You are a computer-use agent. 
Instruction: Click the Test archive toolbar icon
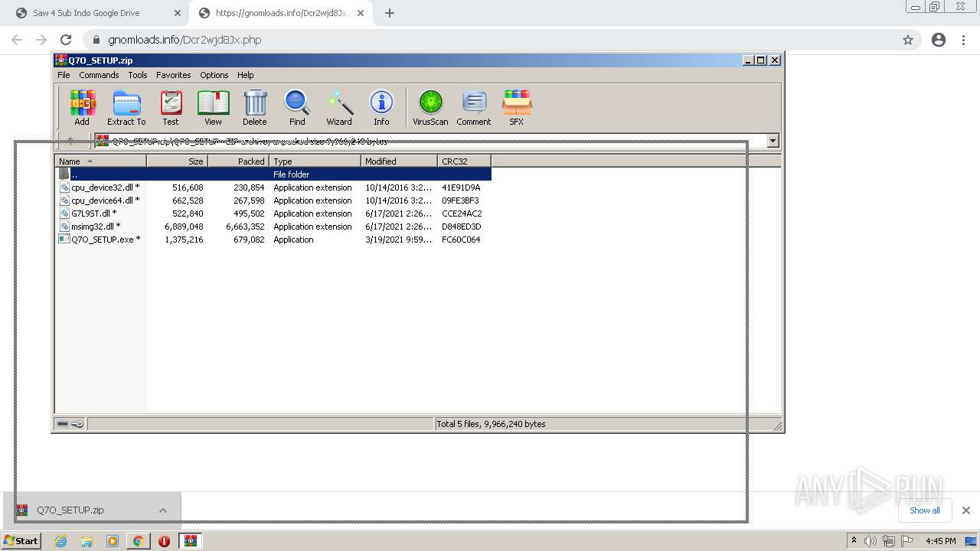point(171,107)
